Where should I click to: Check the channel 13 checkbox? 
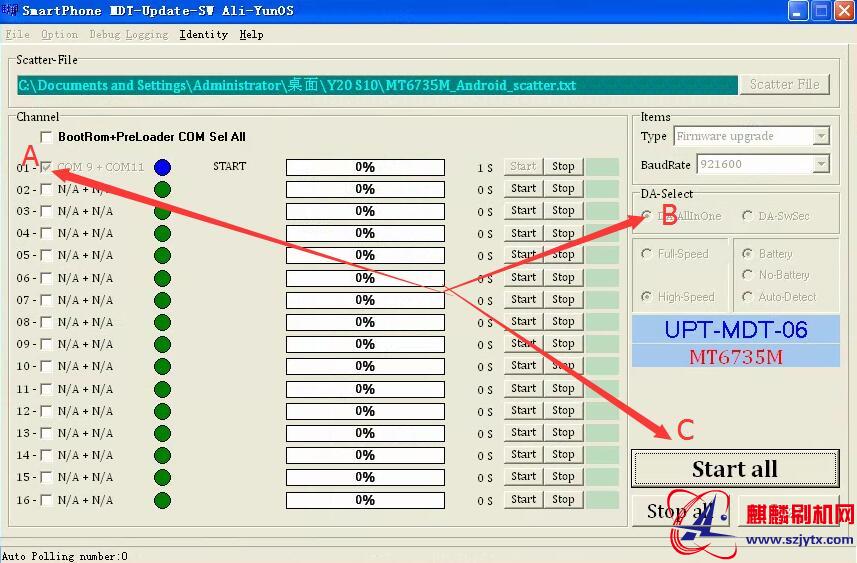point(46,433)
